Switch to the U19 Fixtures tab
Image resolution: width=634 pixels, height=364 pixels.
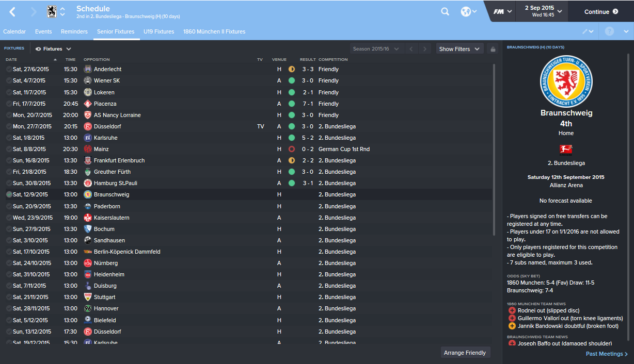[158, 31]
